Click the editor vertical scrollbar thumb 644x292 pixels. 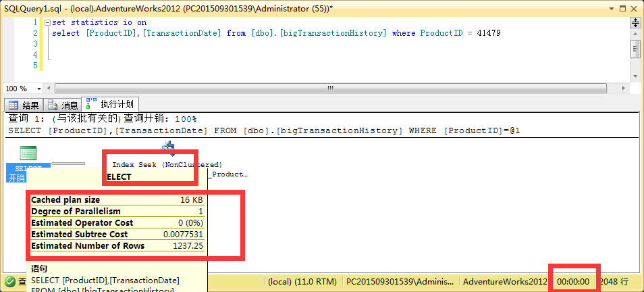point(635,49)
